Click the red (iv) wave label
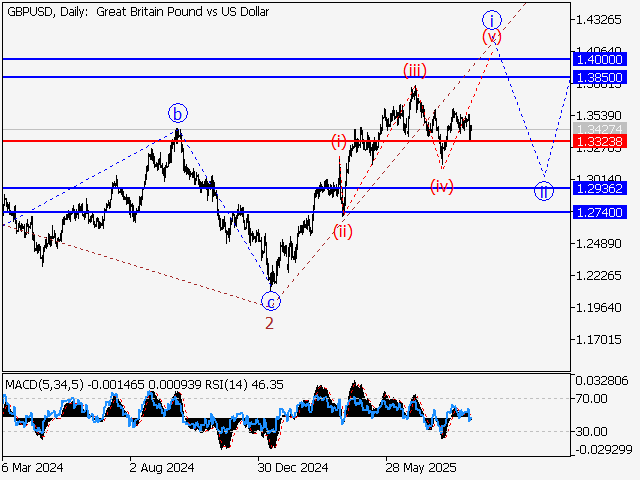Screen dimensions: 640x480 click(x=441, y=186)
